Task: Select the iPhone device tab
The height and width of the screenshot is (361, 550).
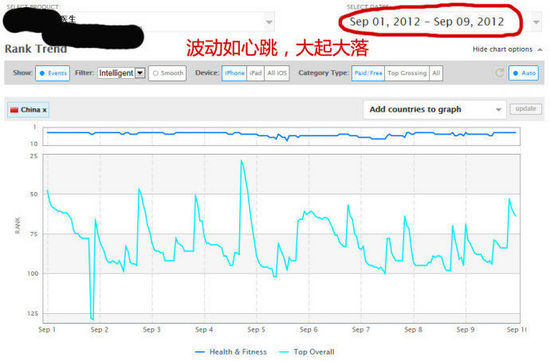Action: pyautogui.click(x=234, y=73)
